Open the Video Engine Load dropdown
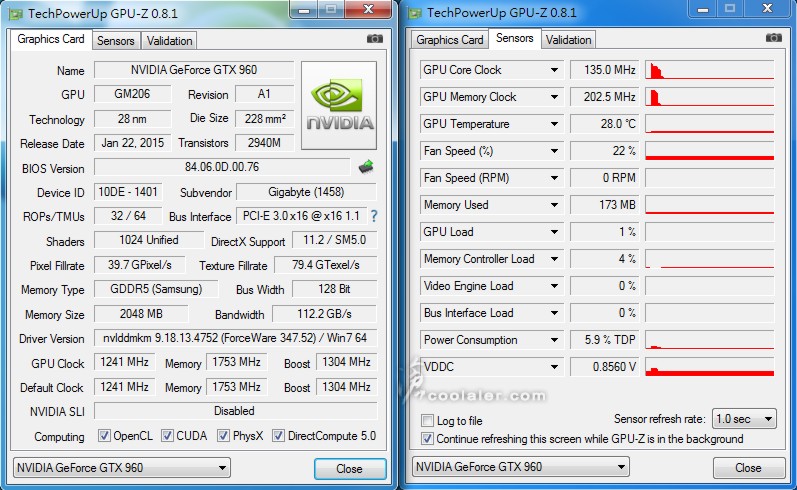 click(554, 286)
